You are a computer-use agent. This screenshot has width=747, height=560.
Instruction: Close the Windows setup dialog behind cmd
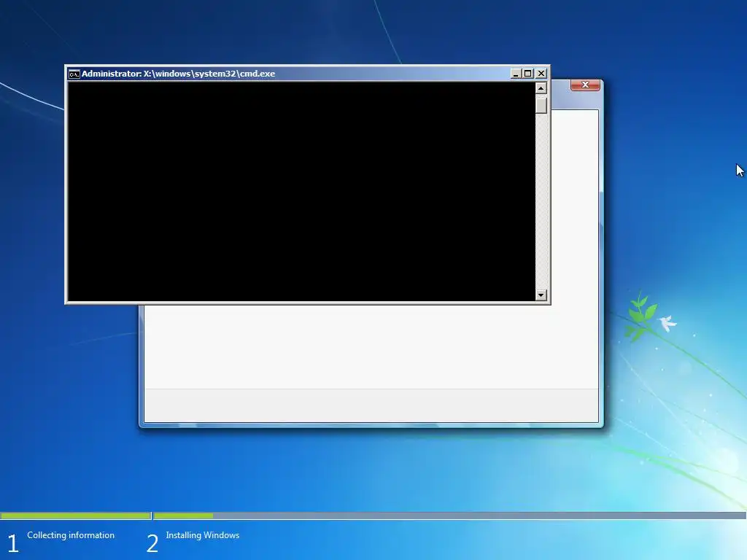point(585,85)
